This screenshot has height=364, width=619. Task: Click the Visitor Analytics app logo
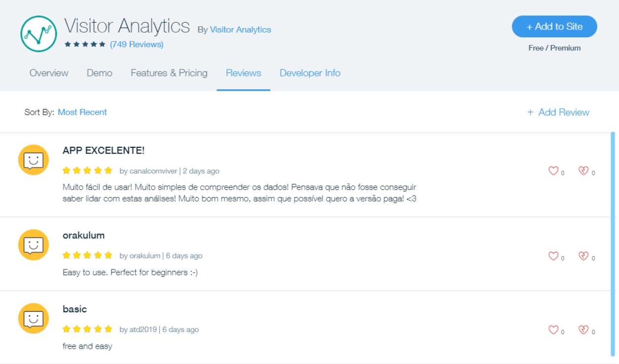point(39,33)
